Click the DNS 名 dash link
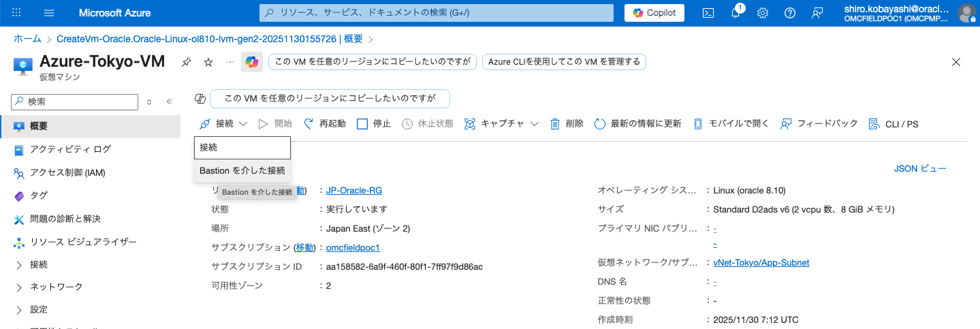The height and width of the screenshot is (329, 980). 715,281
